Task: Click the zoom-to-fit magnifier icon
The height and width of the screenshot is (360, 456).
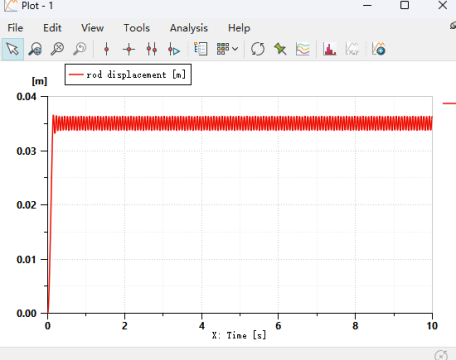Action: (35, 49)
